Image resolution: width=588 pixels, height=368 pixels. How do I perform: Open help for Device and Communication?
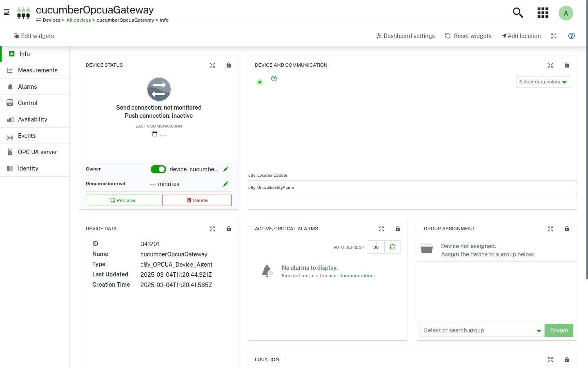coord(274,78)
